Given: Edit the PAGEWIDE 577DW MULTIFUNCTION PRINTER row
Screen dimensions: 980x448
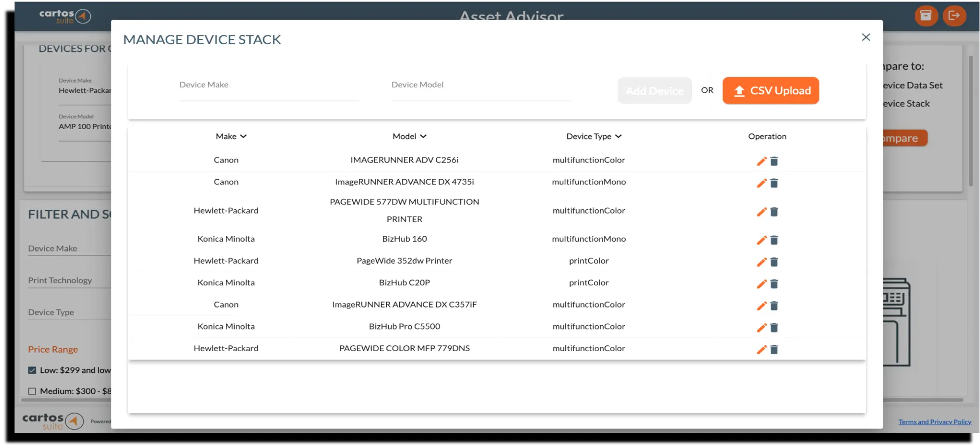Looking at the screenshot, I should click(x=761, y=212).
